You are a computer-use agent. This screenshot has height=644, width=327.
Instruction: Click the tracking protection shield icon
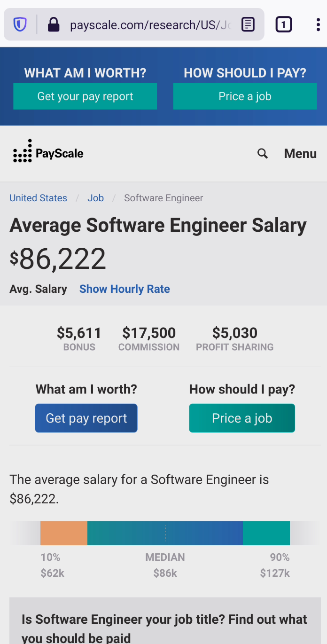pos(19,24)
